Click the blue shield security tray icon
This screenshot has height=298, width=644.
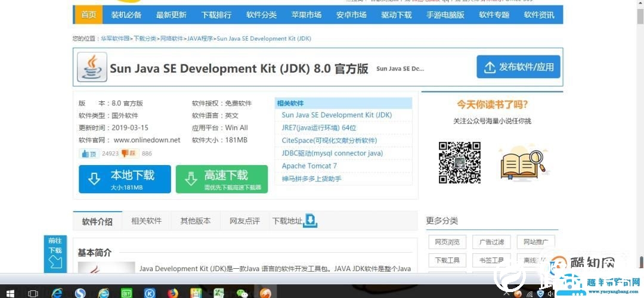click(540, 294)
